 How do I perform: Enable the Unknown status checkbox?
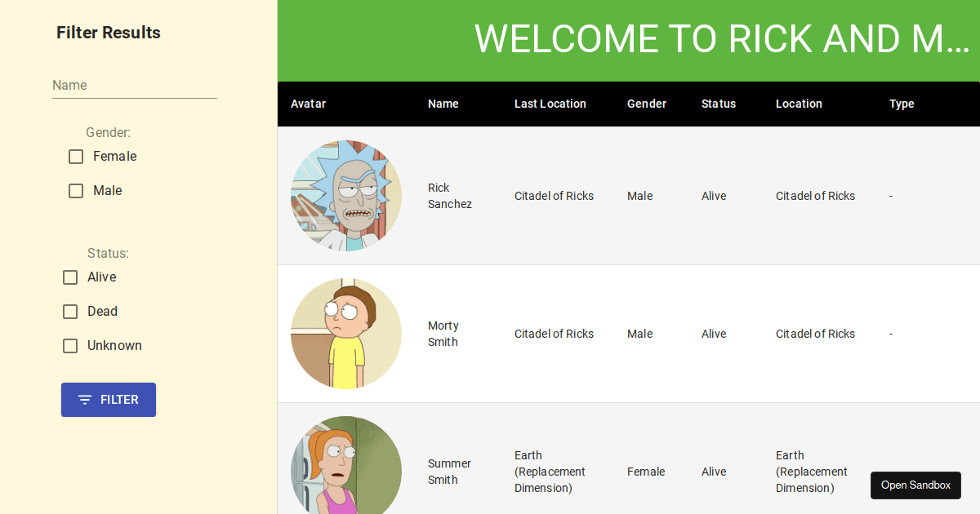[x=70, y=346]
